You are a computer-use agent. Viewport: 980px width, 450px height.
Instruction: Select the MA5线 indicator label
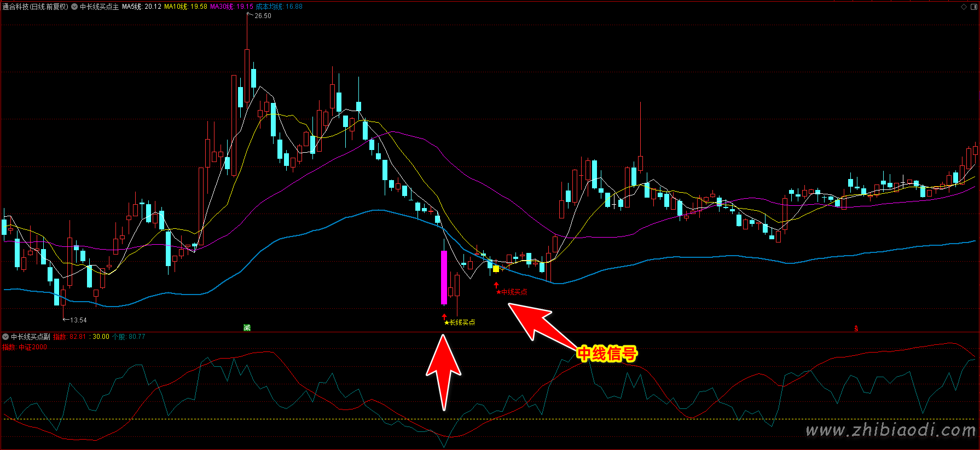pos(141,7)
